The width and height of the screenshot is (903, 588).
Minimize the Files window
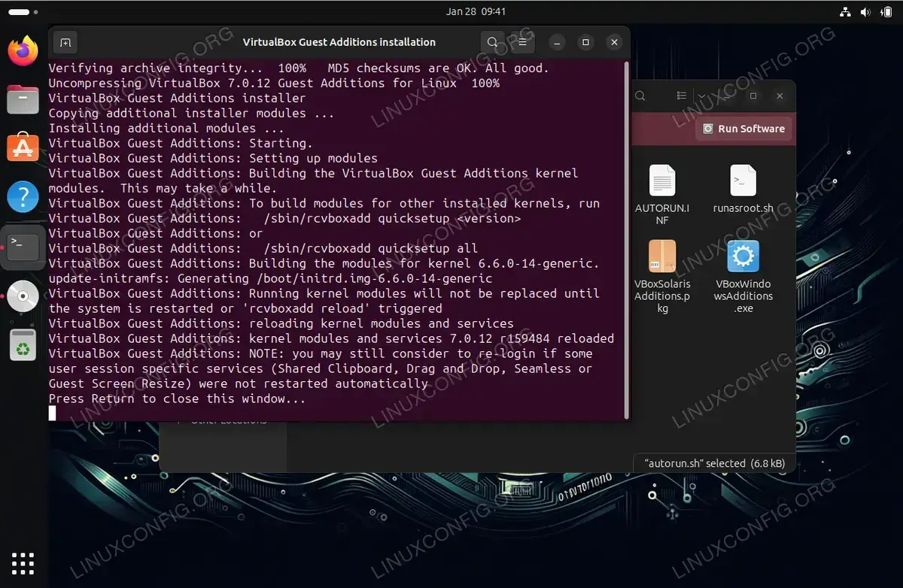727,96
